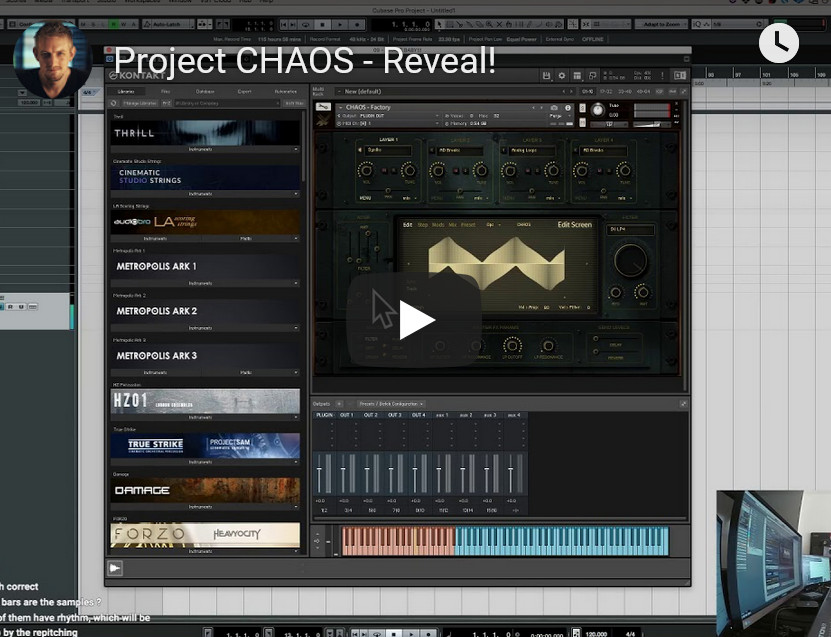831x637 pixels.
Task: Open the Cinematic Studio Strings library
Action: coord(205,177)
